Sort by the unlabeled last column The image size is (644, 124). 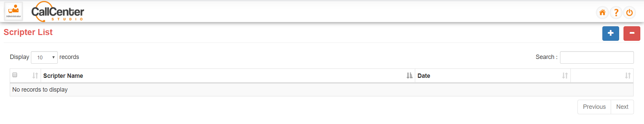[628, 75]
